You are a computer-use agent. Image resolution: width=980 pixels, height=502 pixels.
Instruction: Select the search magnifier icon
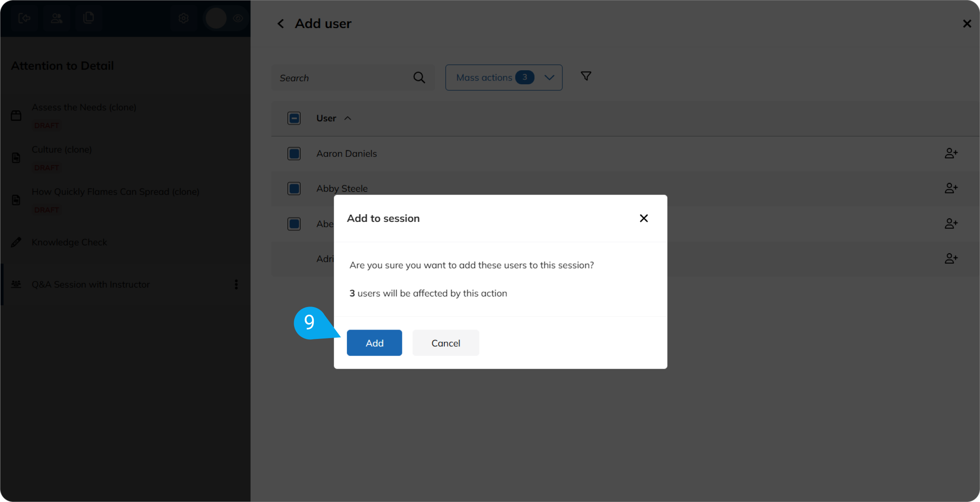(419, 77)
